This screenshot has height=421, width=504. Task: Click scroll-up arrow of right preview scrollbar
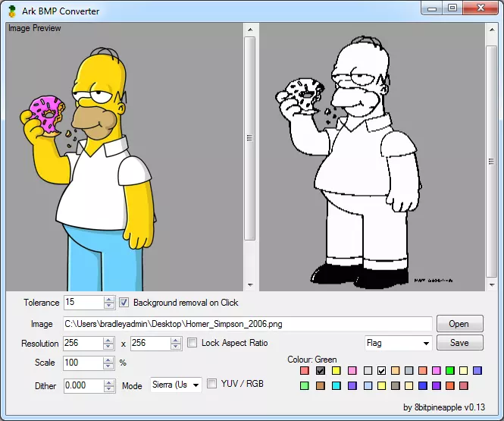pyautogui.click(x=492, y=30)
